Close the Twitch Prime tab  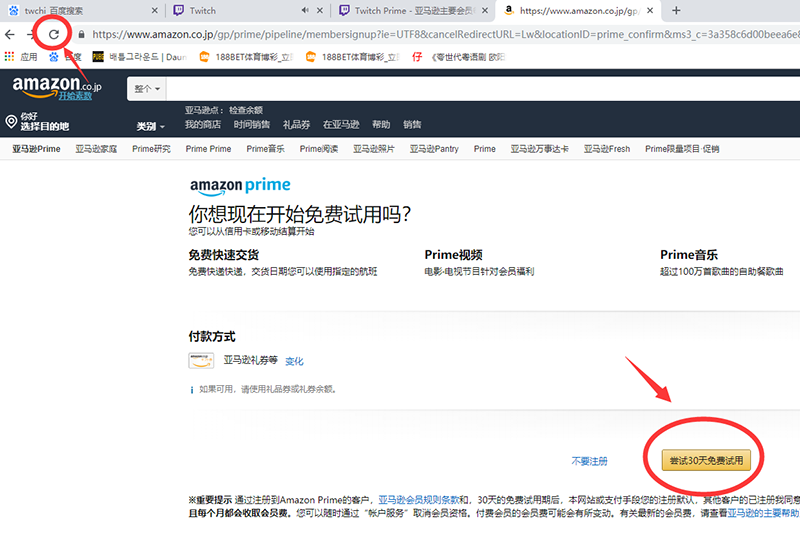(x=485, y=10)
